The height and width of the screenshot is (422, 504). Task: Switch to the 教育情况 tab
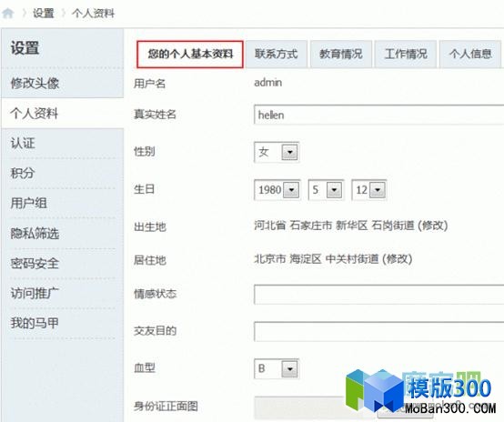click(x=341, y=54)
